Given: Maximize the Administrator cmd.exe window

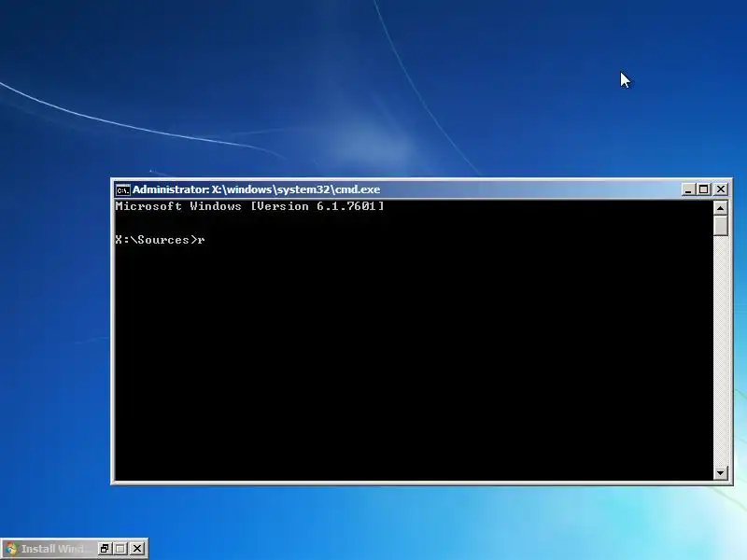Looking at the screenshot, I should tap(704, 189).
